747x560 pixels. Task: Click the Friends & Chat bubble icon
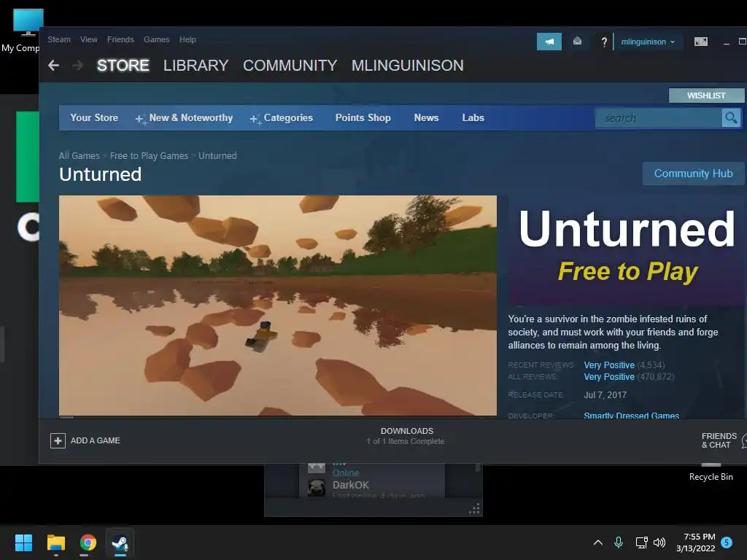[x=744, y=440]
